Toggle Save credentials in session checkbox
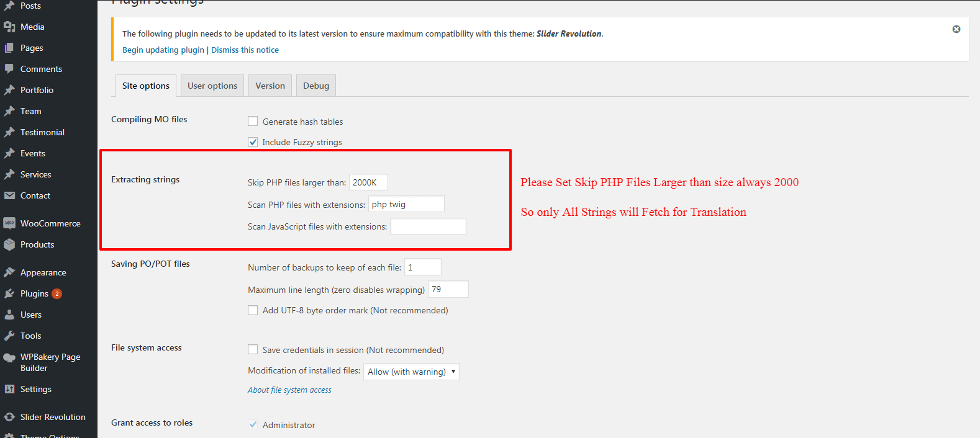Screen dimensions: 980x438 [x=253, y=350]
